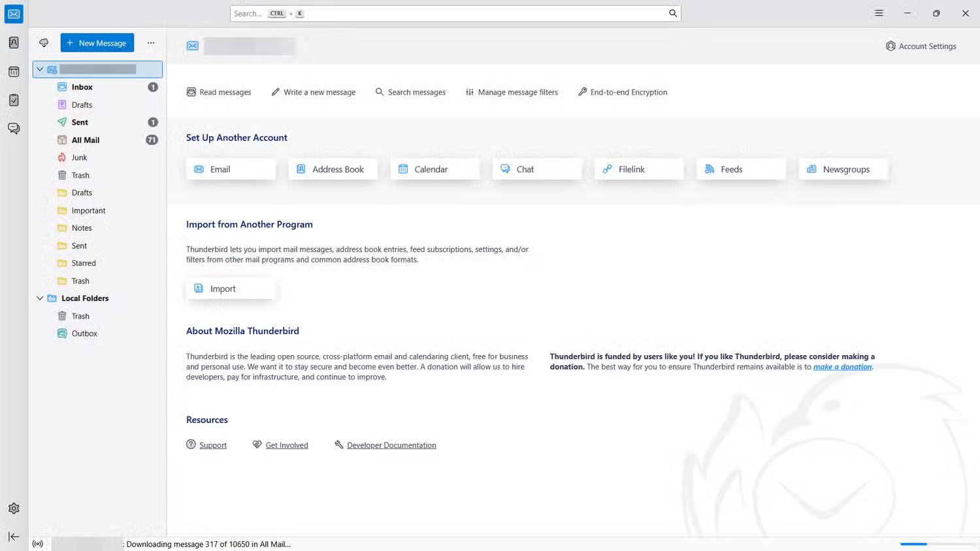Open the folder pane options menu

pos(151,42)
